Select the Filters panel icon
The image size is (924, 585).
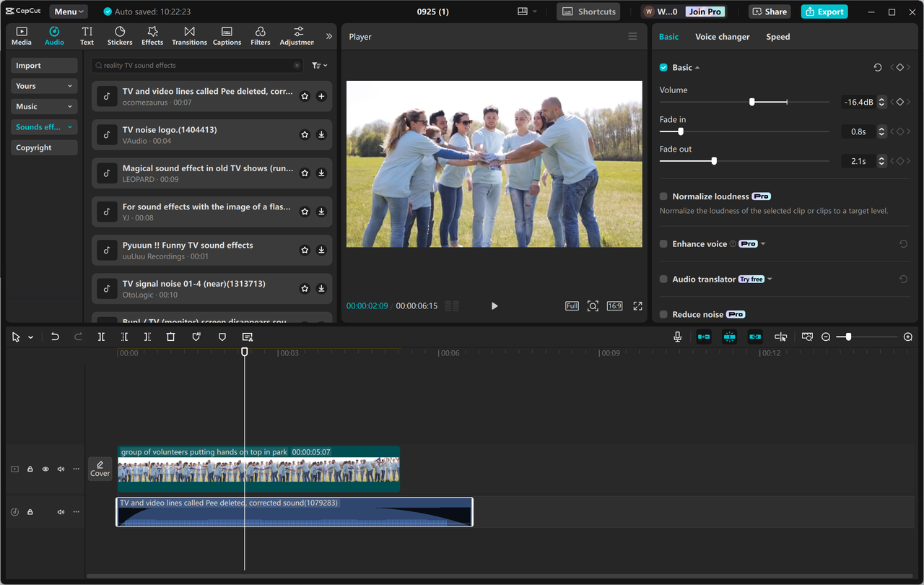[259, 35]
